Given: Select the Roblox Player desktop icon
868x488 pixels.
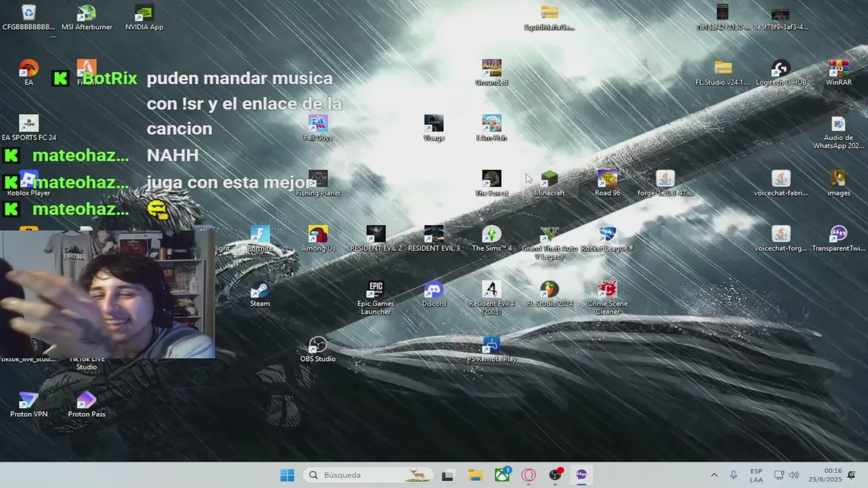Looking at the screenshot, I should [28, 184].
